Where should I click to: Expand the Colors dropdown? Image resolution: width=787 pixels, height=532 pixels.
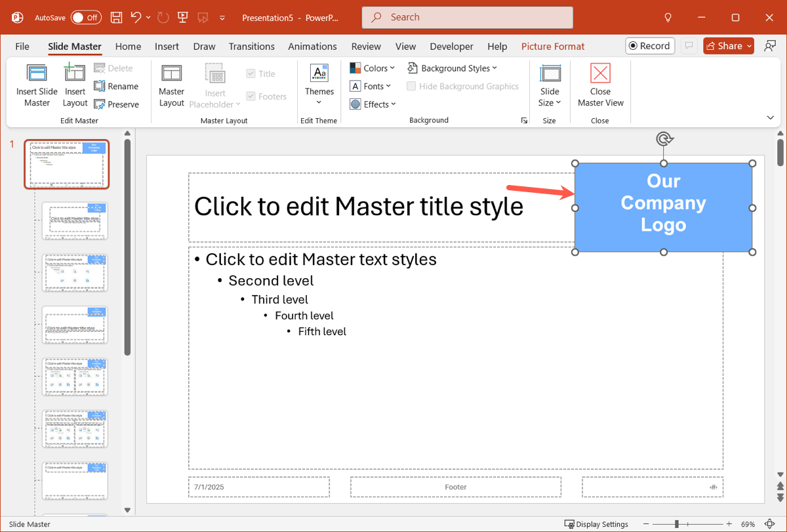[373, 68]
